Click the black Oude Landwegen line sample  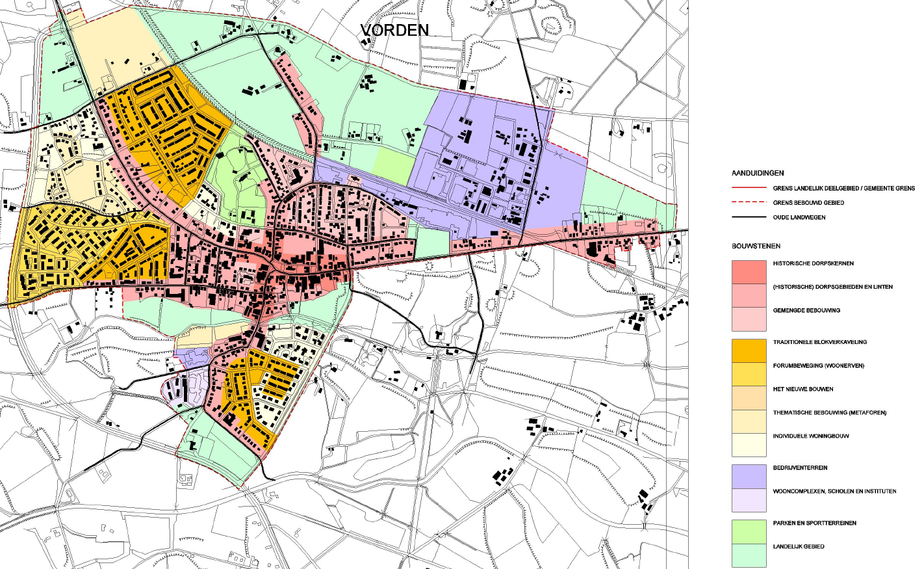pyautogui.click(x=749, y=217)
